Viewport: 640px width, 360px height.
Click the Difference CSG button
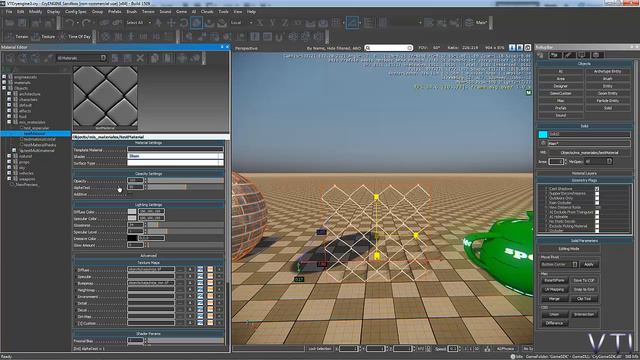point(554,323)
